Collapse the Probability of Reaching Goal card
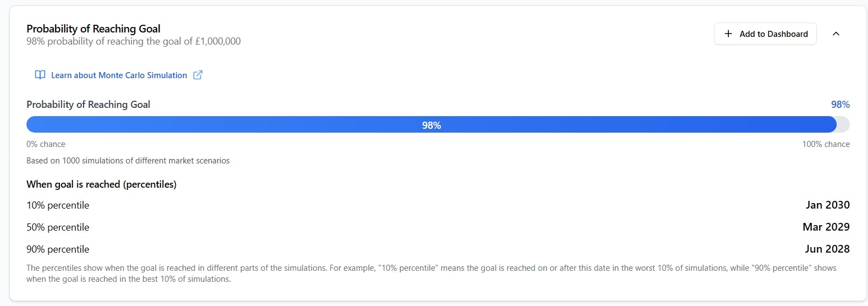The height and width of the screenshot is (306, 868). pos(836,34)
